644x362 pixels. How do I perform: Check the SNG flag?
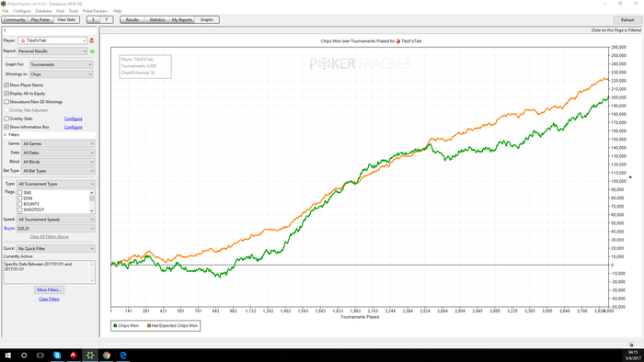click(19, 192)
